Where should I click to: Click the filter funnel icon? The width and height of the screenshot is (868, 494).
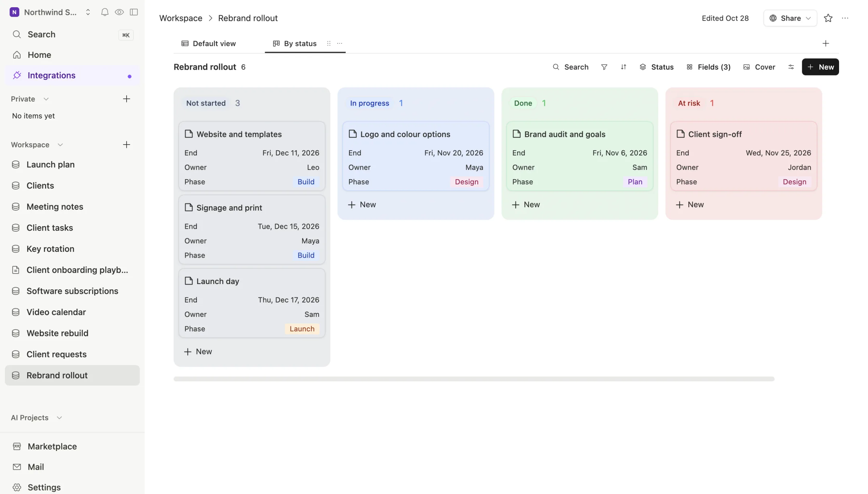point(604,67)
